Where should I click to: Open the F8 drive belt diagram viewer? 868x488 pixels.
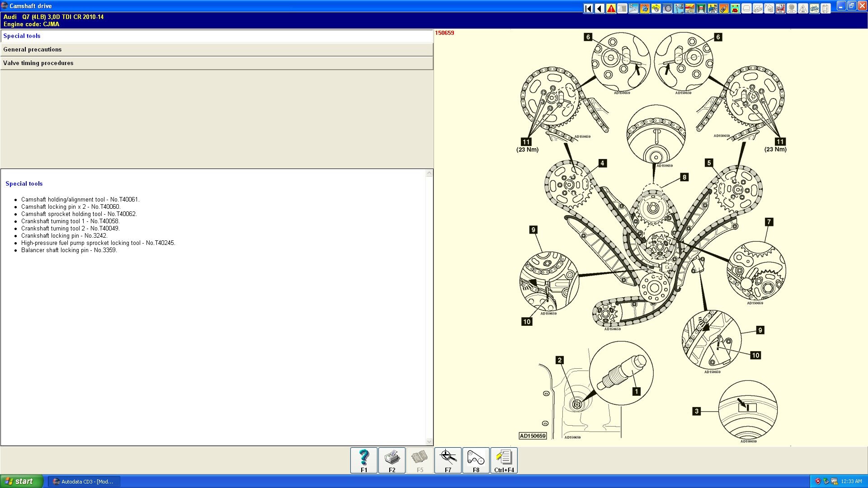(x=476, y=460)
